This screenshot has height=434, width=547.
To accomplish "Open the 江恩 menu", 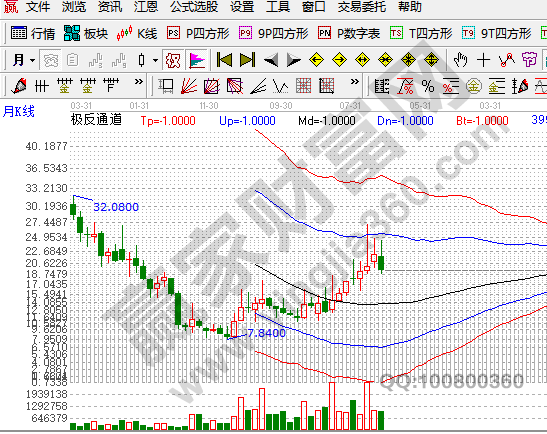I will click(x=146, y=7).
